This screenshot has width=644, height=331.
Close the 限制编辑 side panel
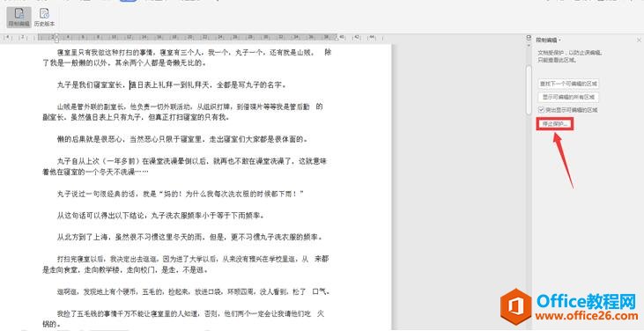639,40
